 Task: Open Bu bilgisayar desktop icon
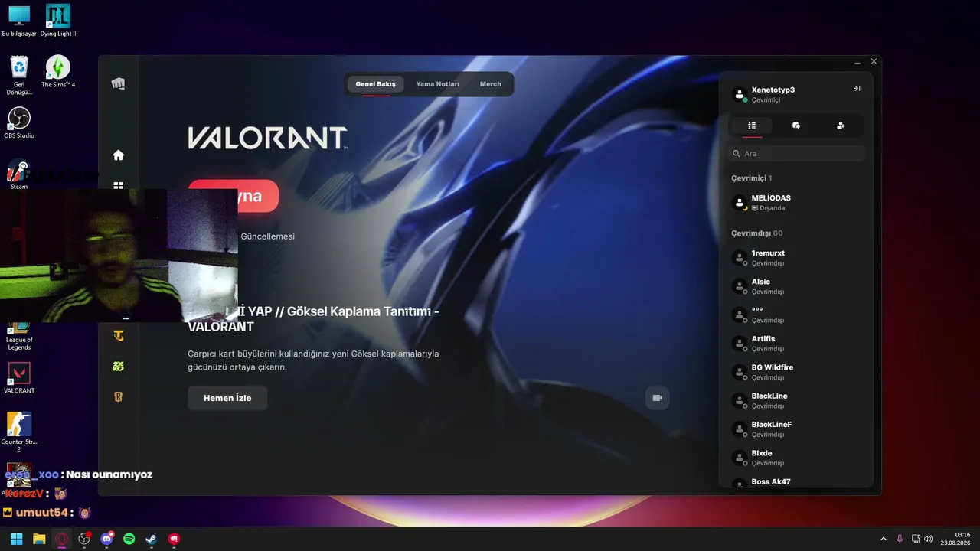pos(19,21)
